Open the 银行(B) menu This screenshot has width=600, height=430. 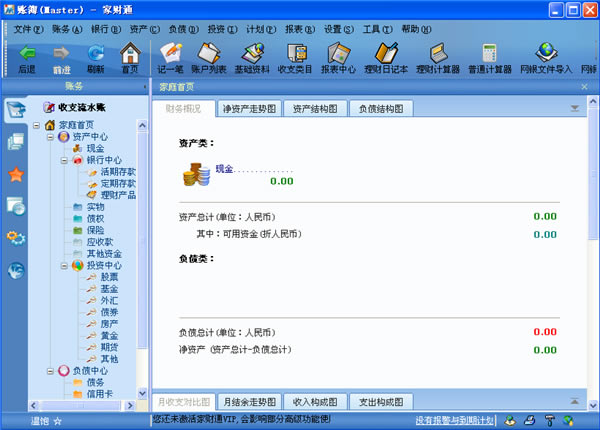coord(106,29)
